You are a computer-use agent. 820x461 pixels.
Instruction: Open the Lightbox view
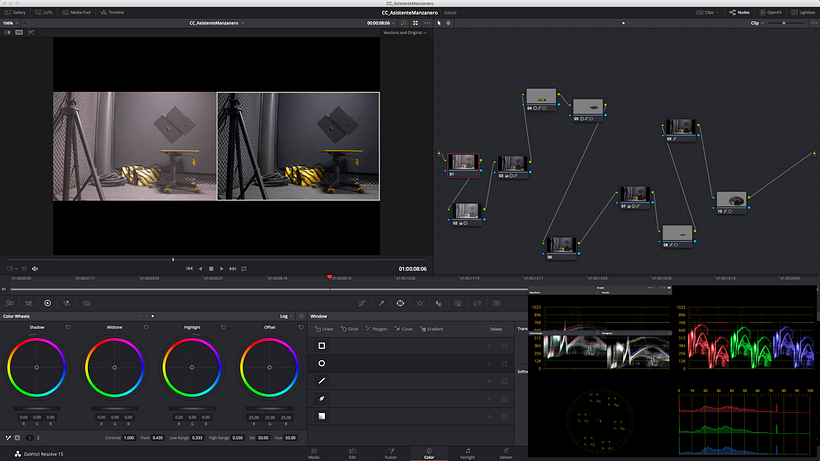(x=802, y=12)
